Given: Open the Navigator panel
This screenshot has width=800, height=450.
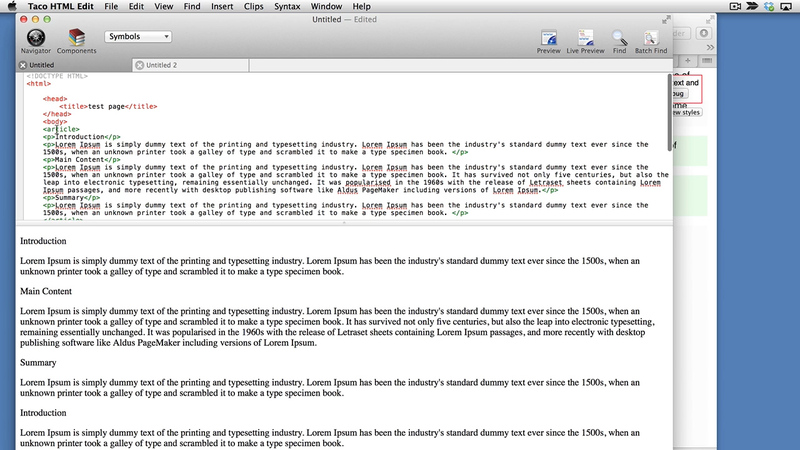Looking at the screenshot, I should click(x=36, y=41).
